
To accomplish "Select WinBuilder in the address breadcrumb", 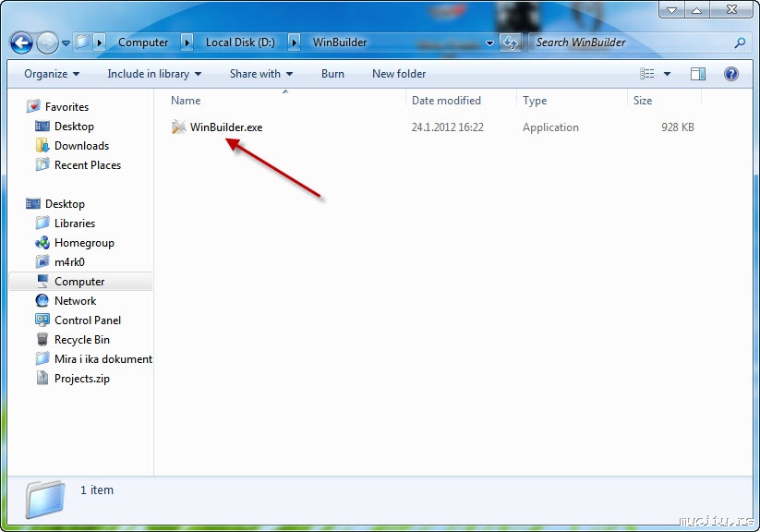I will pyautogui.click(x=339, y=42).
